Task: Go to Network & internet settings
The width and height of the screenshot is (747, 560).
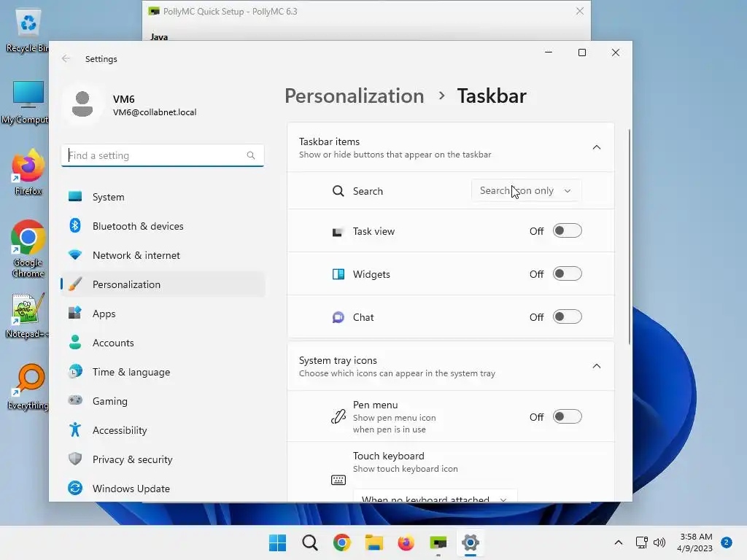Action: 163,255
